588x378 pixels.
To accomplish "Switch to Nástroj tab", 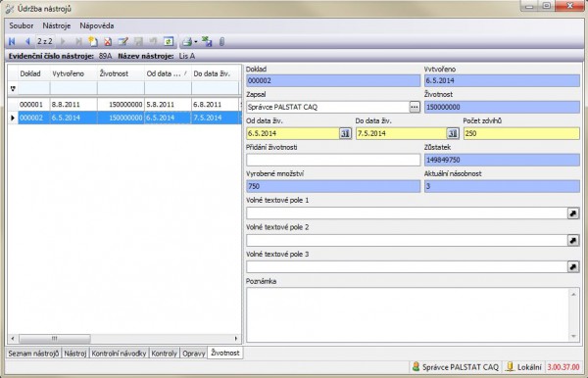I will (75, 354).
